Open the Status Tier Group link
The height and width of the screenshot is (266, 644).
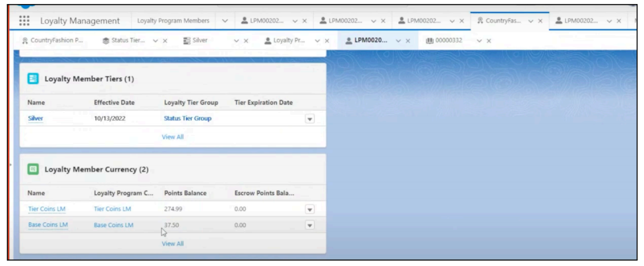187,119
